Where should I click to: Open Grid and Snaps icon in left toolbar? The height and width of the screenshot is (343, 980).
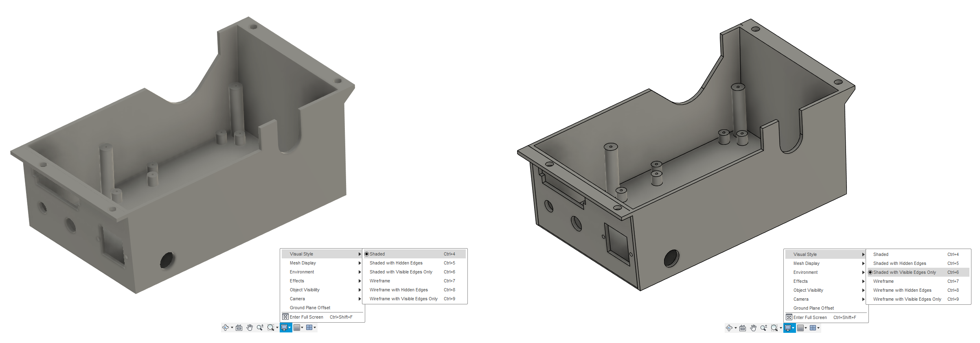(297, 328)
